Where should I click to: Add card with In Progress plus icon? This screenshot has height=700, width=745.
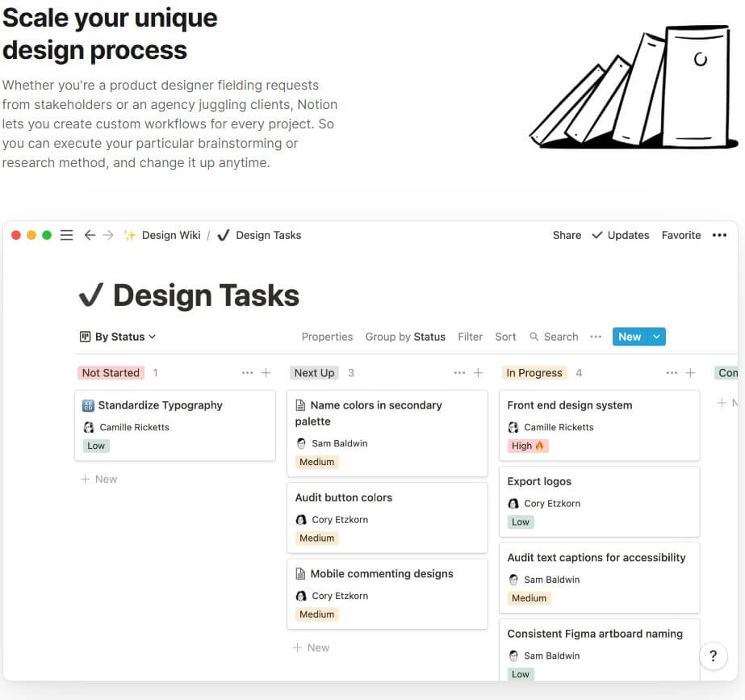690,373
